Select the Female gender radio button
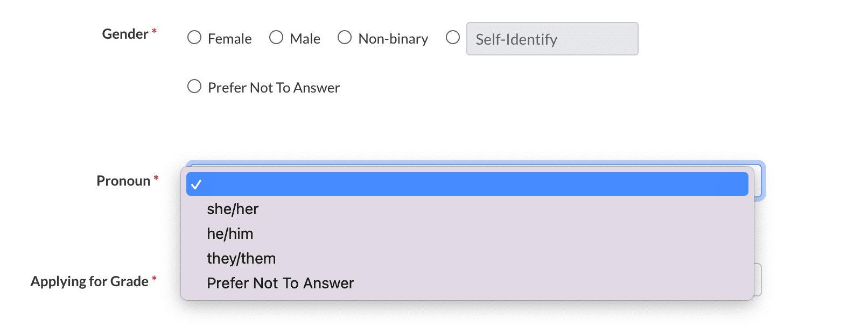The image size is (868, 326). click(x=194, y=38)
